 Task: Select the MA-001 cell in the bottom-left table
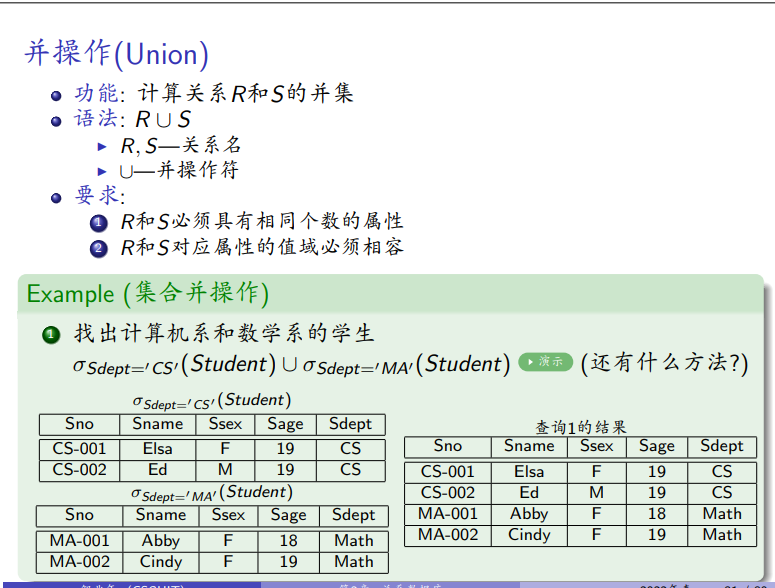(79, 540)
